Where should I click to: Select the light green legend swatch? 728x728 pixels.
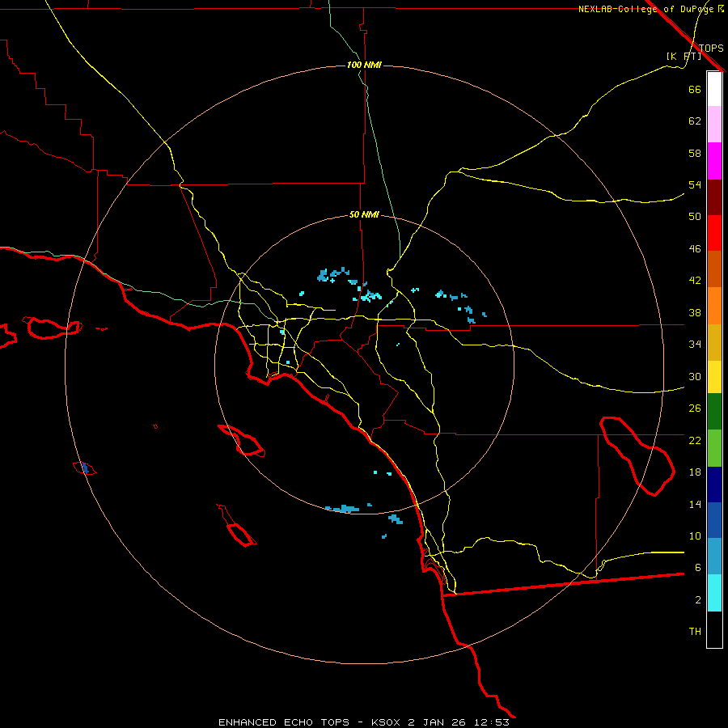714,448
